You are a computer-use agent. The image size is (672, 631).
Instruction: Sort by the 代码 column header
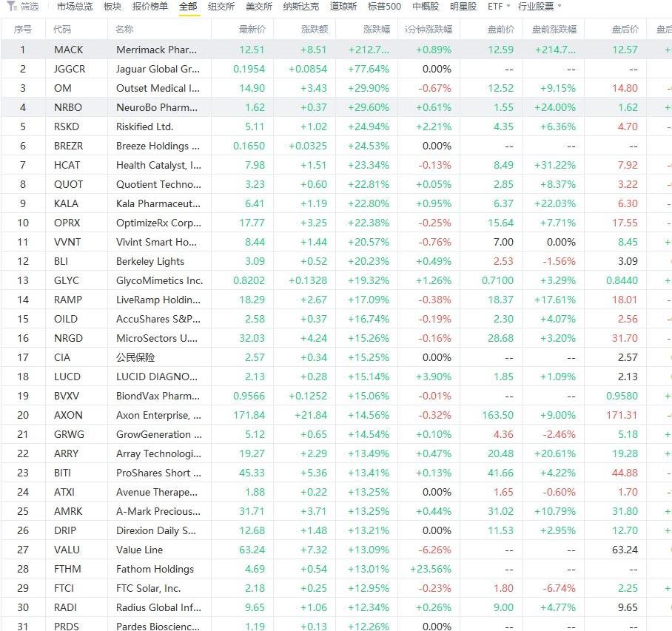[x=62, y=29]
